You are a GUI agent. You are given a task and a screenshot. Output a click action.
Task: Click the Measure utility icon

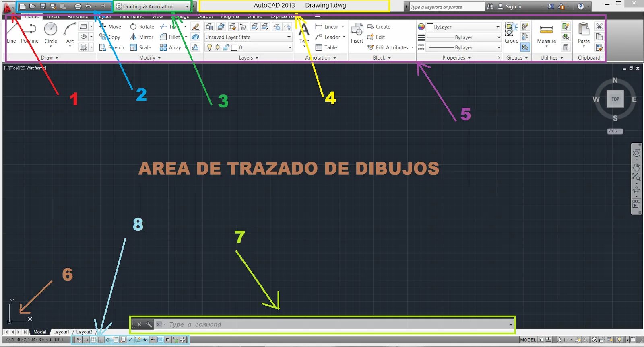pyautogui.click(x=546, y=29)
